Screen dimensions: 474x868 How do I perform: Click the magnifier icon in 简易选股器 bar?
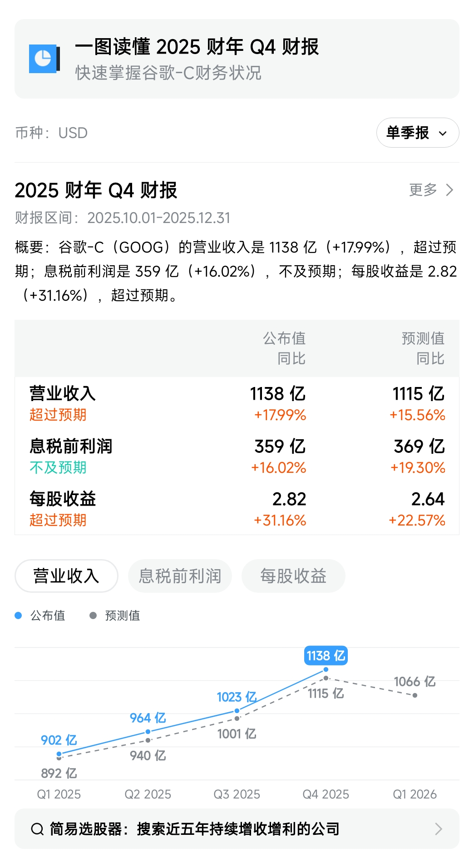pyautogui.click(x=37, y=829)
